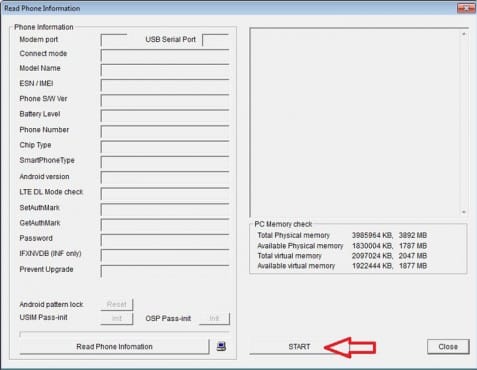Focus the Chip Type field
Viewport: 477px width, 370px height.
coord(165,147)
